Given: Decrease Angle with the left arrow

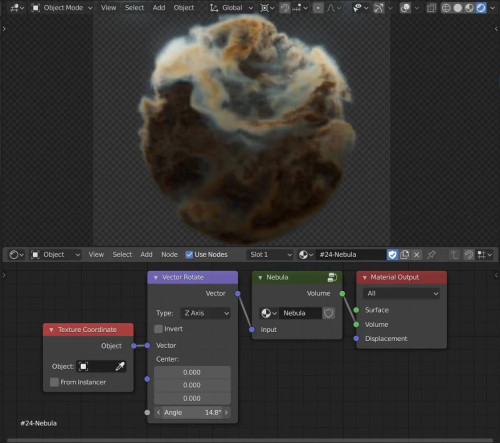Looking at the screenshot, I should [158, 413].
